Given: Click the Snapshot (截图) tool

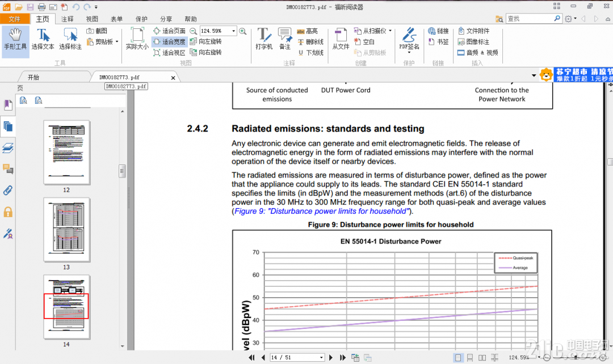Looking at the screenshot, I should [97, 31].
